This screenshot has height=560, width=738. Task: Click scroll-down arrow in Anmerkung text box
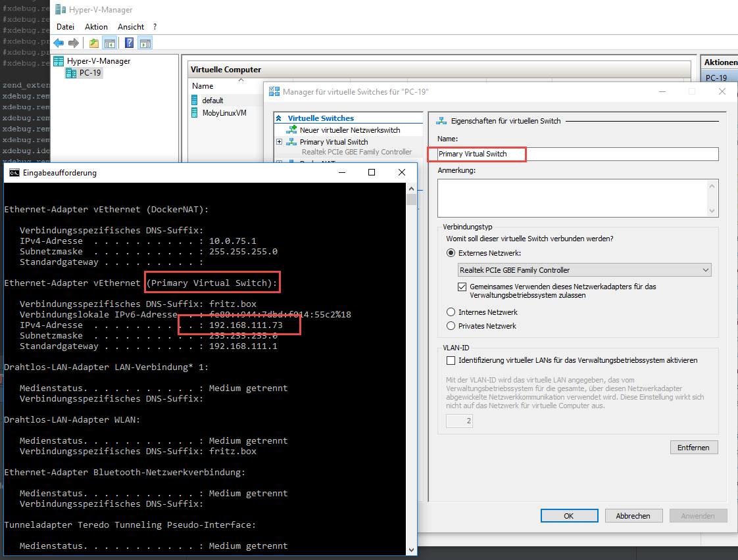712,211
